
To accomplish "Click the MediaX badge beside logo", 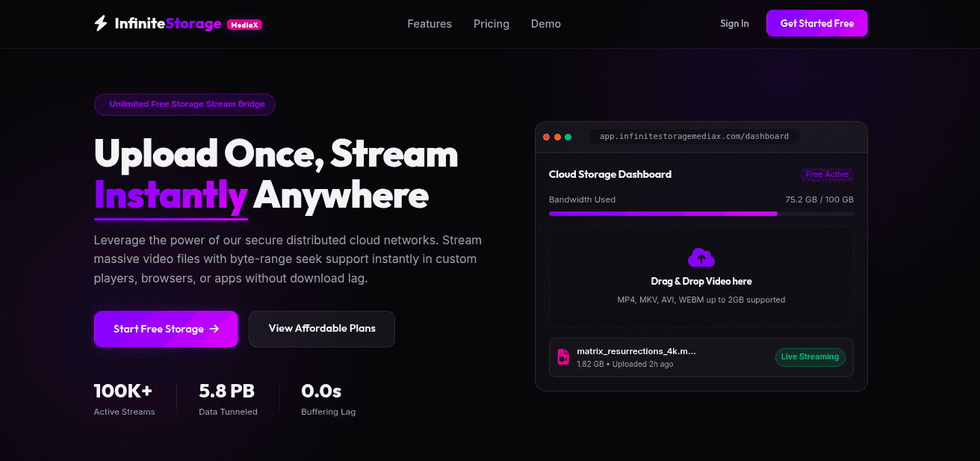I will pyautogui.click(x=244, y=25).
